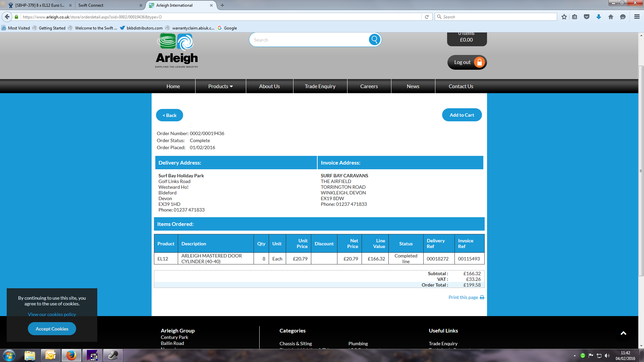
Task: Save to Pocket icon in toolbar
Action: click(587, 17)
